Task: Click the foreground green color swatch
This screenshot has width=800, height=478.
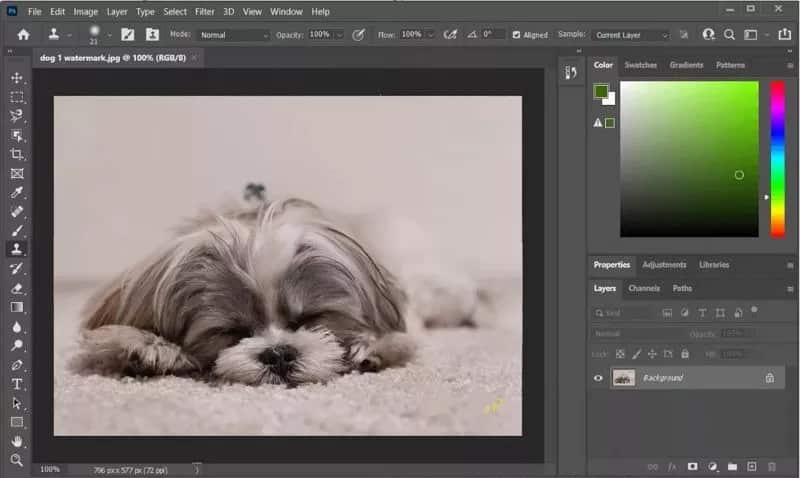Action: 601,91
